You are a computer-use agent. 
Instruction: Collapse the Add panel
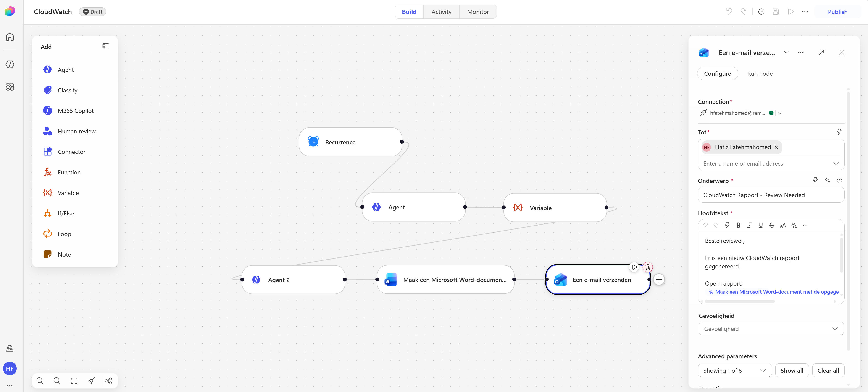pyautogui.click(x=105, y=47)
